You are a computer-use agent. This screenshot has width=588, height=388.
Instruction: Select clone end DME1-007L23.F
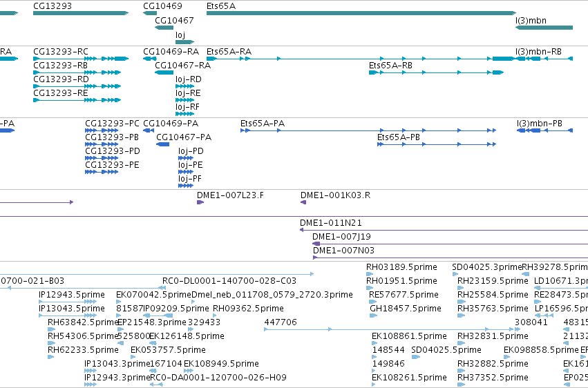coord(230,195)
